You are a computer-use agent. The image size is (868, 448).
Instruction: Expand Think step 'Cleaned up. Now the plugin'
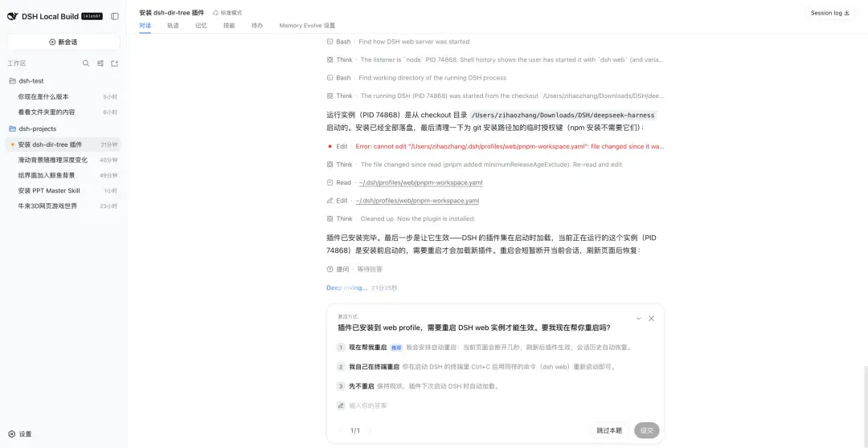point(401,218)
